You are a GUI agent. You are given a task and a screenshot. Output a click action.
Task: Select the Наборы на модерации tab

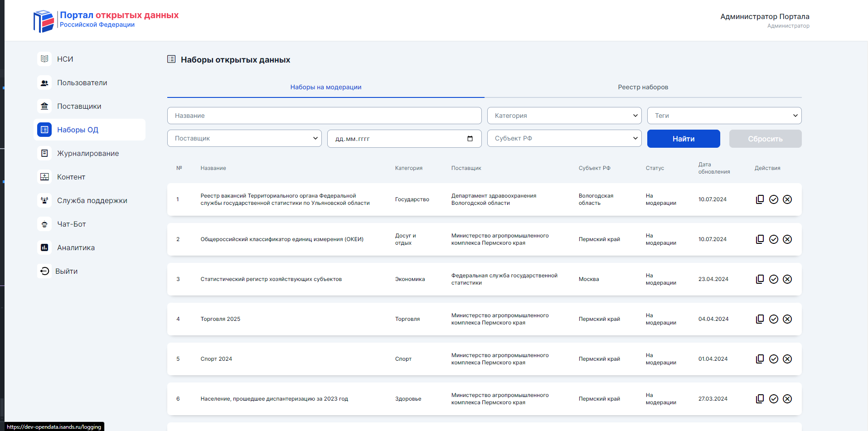click(x=325, y=87)
